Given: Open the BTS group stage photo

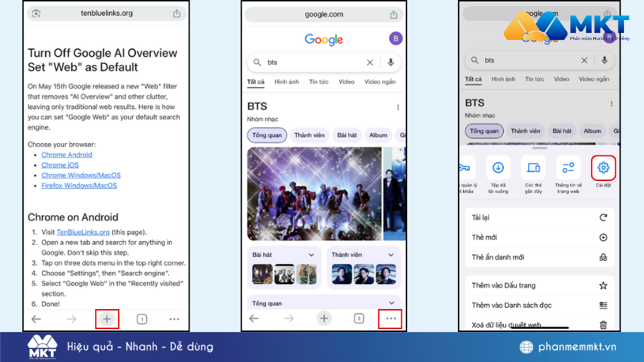Looking at the screenshot, I should click(314, 194).
